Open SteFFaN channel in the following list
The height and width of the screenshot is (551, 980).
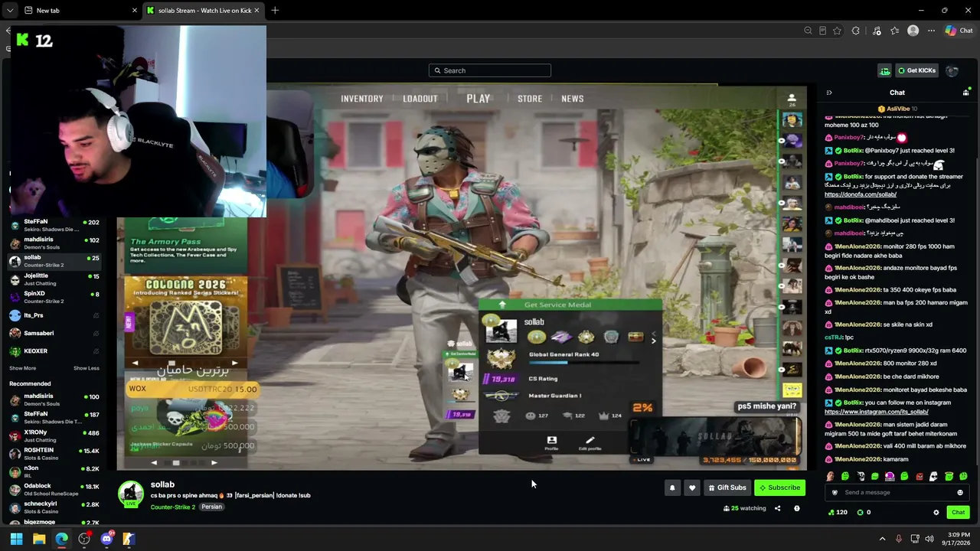[54, 225]
